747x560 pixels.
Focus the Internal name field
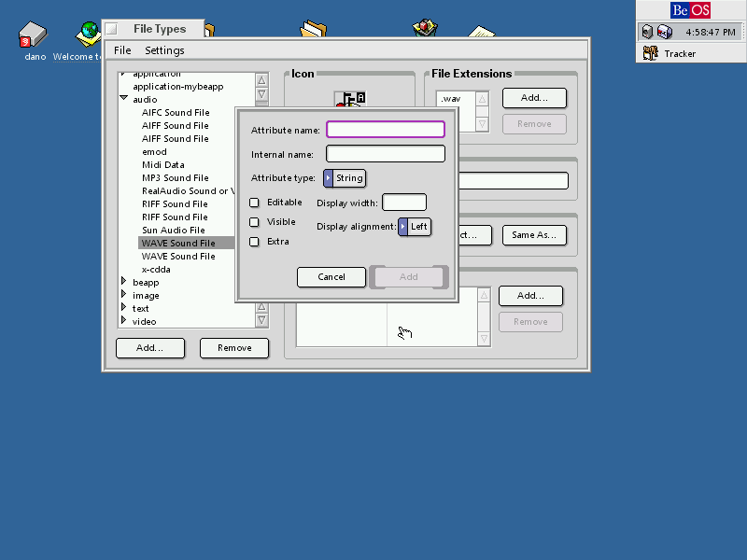[386, 154]
